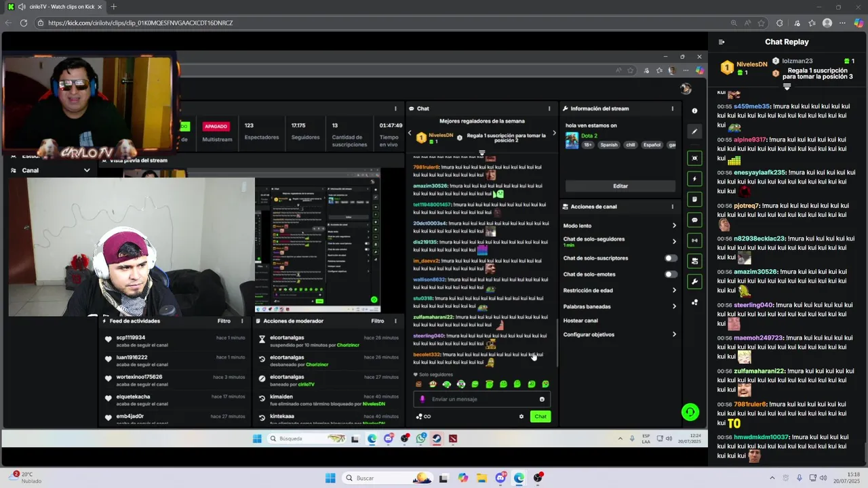This screenshot has height=488, width=868.
Task: Click the Dota 2 category link
Action: 589,136
